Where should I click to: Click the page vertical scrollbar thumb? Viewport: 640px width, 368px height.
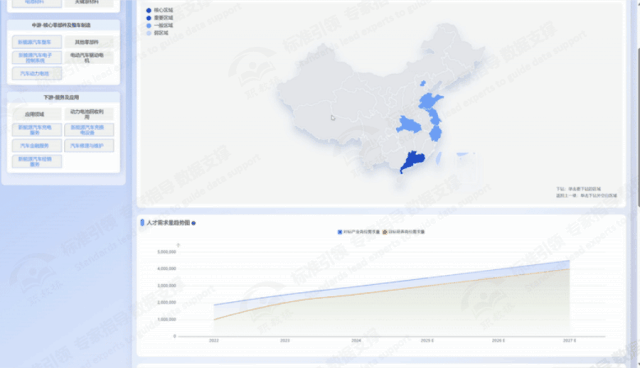click(x=638, y=126)
